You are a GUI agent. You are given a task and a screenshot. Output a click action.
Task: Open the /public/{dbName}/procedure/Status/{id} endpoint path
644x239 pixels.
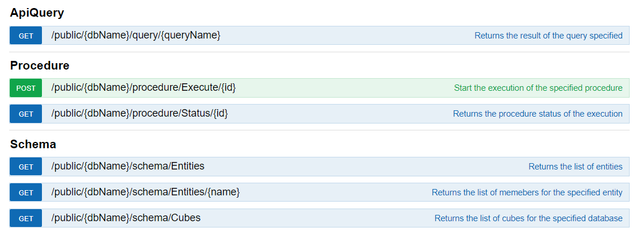(x=140, y=113)
